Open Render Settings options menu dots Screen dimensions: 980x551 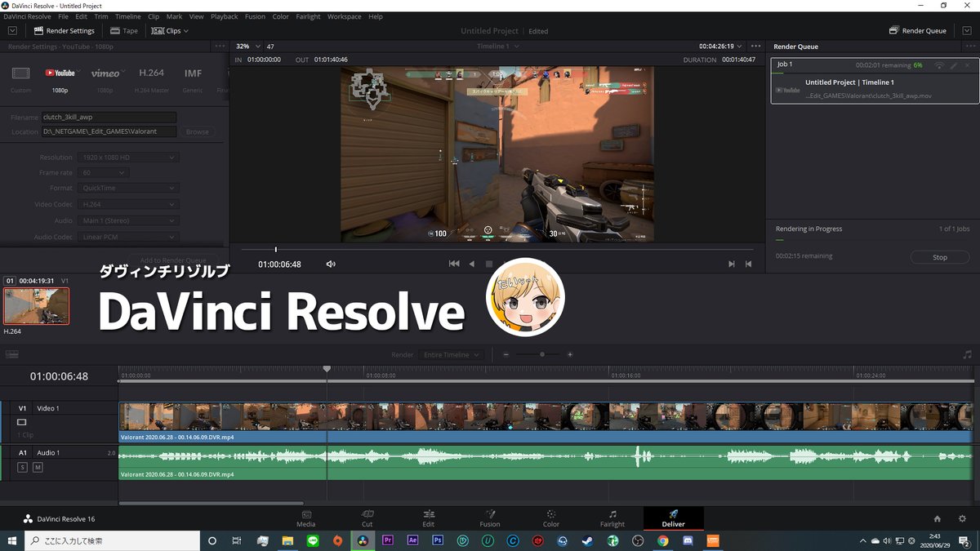(x=219, y=47)
